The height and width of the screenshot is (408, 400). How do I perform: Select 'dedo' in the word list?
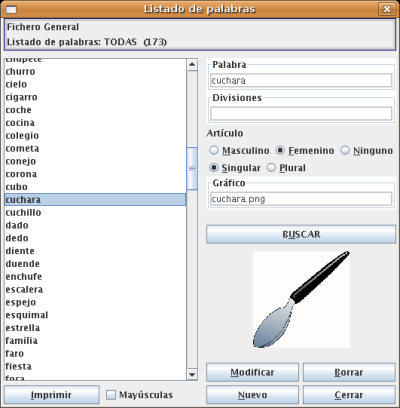[95, 238]
